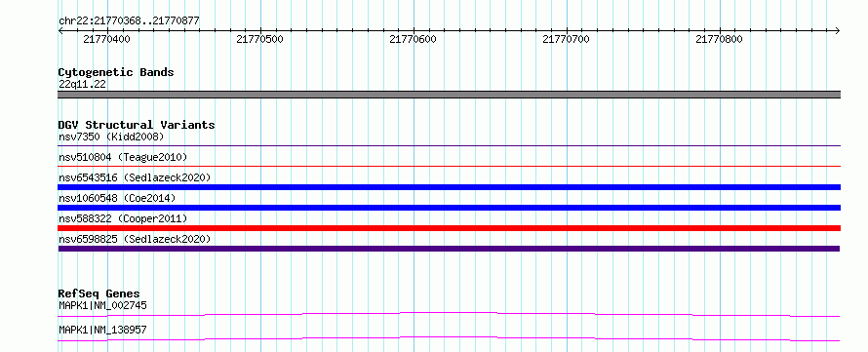This screenshot has height=352, width=868.
Task: Open variant nsv1060548 (Coe2014) label
Action: (x=117, y=198)
